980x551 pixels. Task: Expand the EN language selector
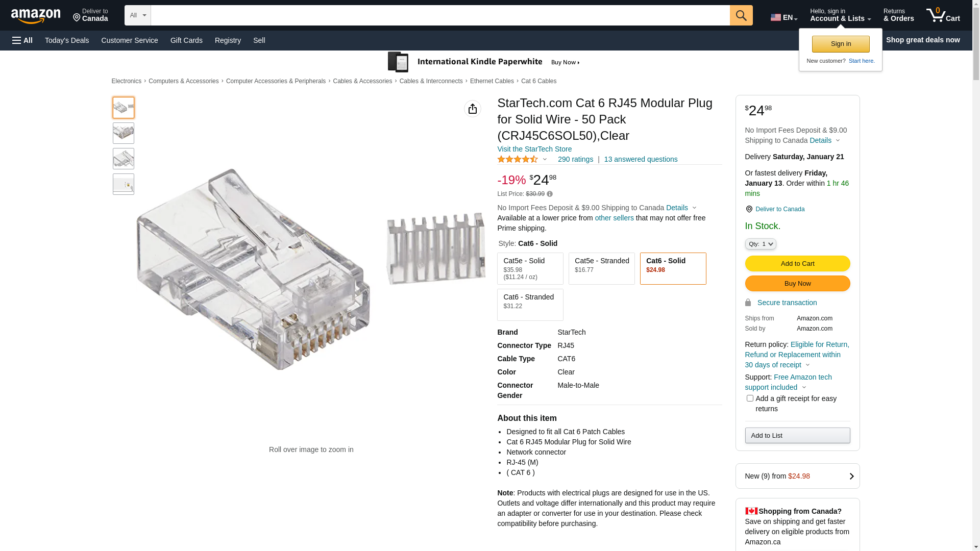click(783, 17)
